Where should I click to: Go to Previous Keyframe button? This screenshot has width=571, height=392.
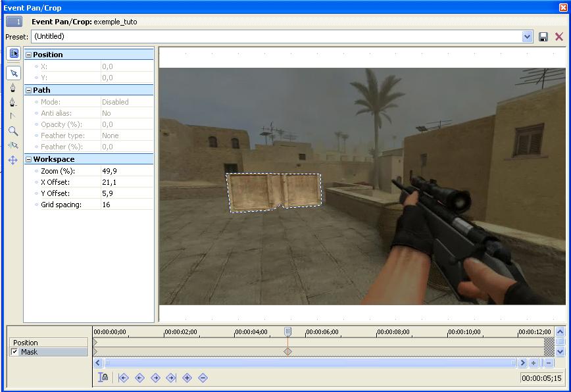point(139,378)
